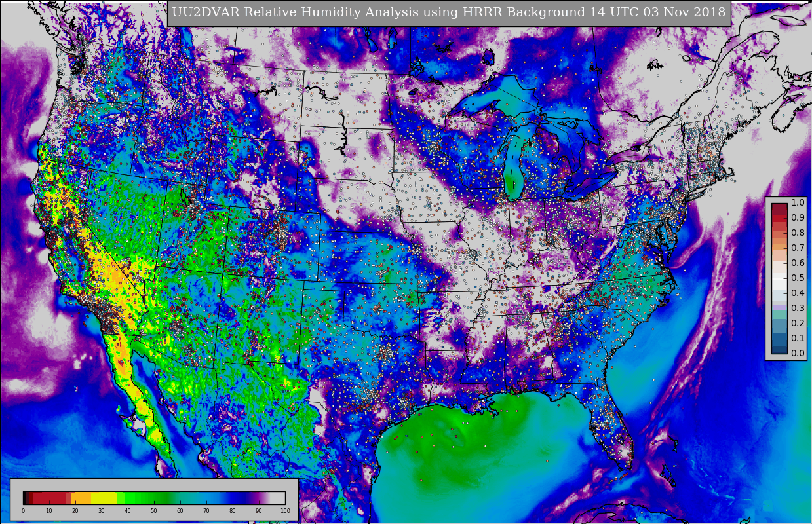Click the 10 tick label on the humidity colorbar

[49, 511]
